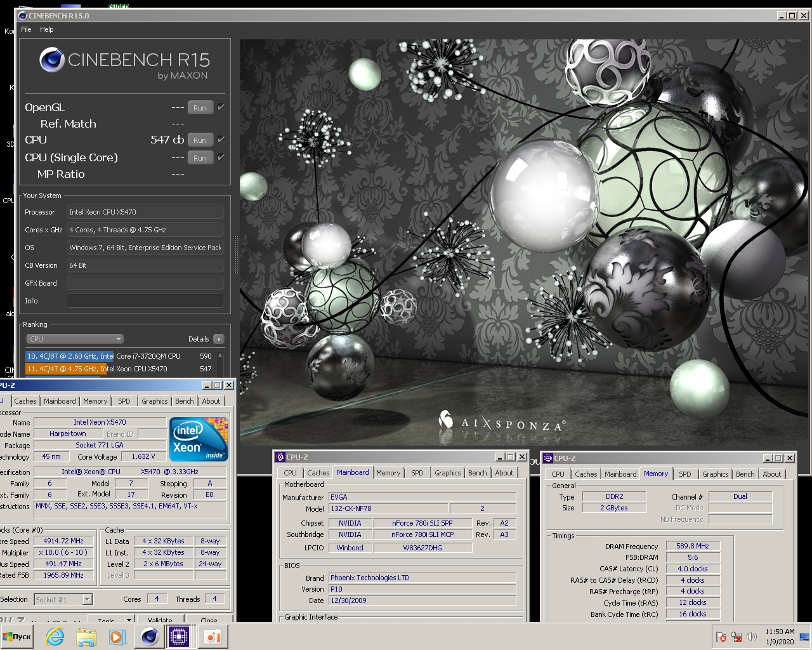Image resolution: width=812 pixels, height=650 pixels.
Task: Click the middle CPU-Z window's title bar icon
Action: [280, 457]
